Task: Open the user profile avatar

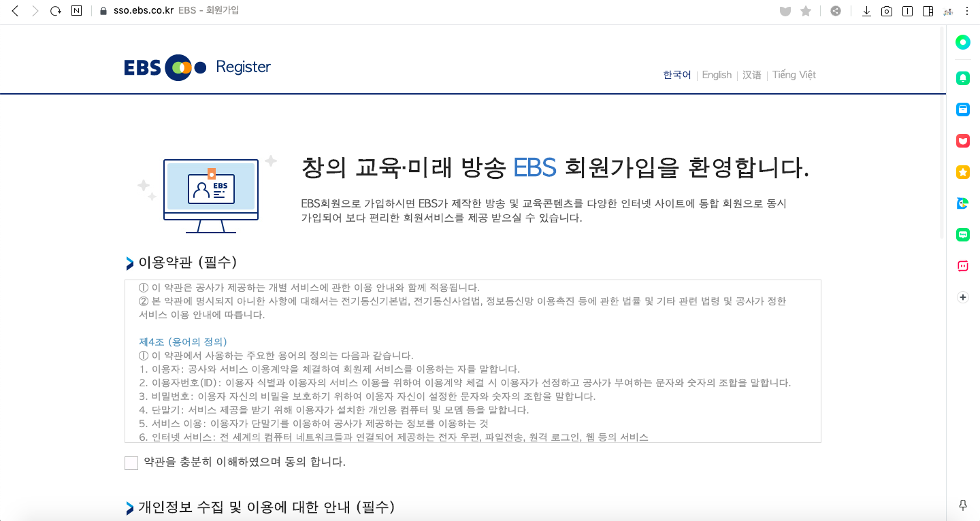Action: 947,11
